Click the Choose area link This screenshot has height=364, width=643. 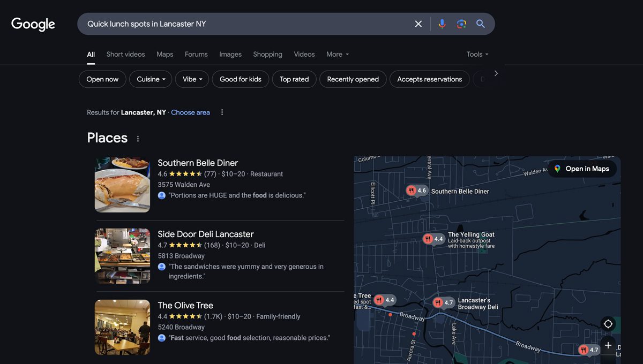click(190, 112)
